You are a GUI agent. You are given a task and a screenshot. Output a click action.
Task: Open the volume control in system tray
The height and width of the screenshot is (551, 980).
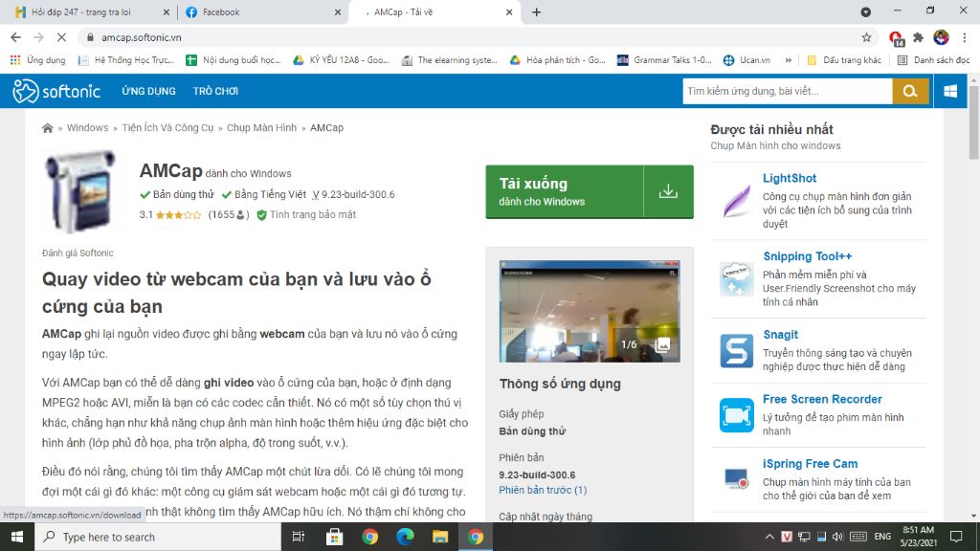(x=837, y=537)
